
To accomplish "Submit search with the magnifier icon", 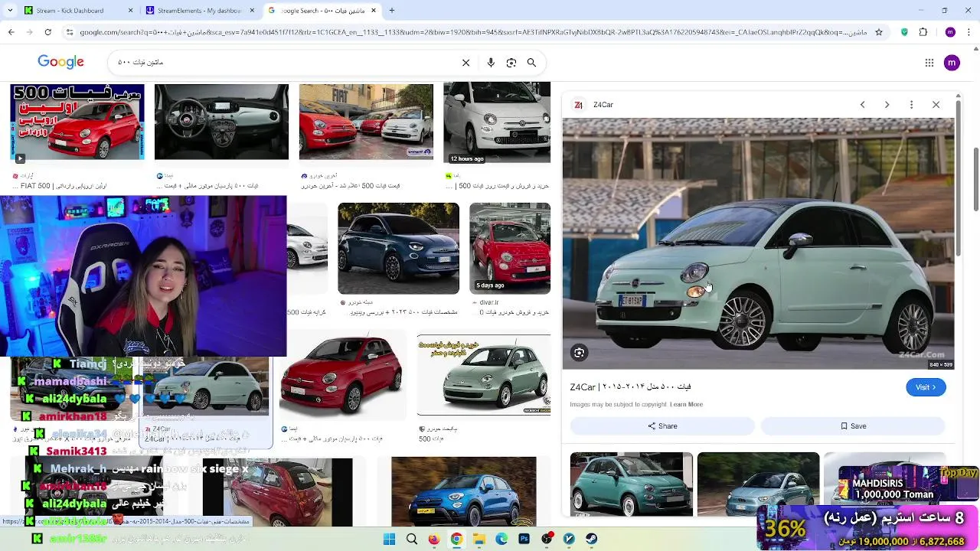I will point(531,63).
